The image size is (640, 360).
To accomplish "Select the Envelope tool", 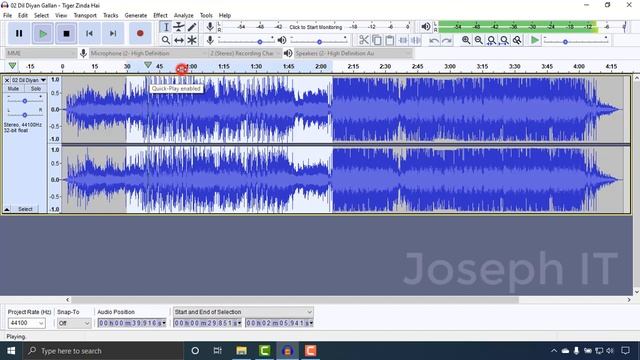I will [x=179, y=27].
